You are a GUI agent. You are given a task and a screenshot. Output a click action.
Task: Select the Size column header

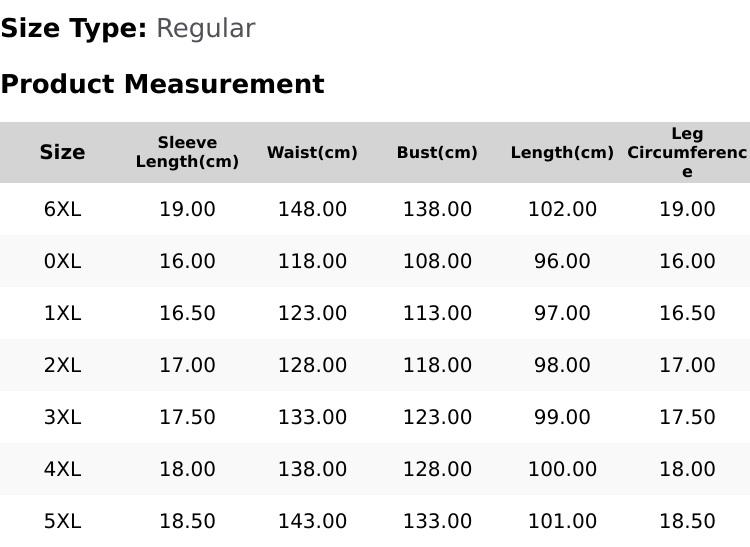click(x=62, y=153)
